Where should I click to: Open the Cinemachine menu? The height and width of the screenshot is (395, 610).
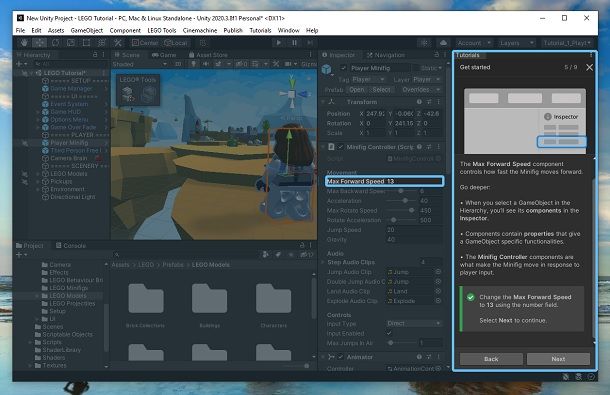[200, 30]
